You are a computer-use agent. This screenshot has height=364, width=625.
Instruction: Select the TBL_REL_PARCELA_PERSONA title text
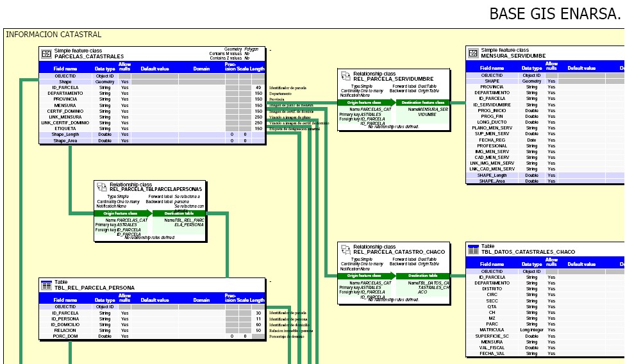click(x=94, y=288)
